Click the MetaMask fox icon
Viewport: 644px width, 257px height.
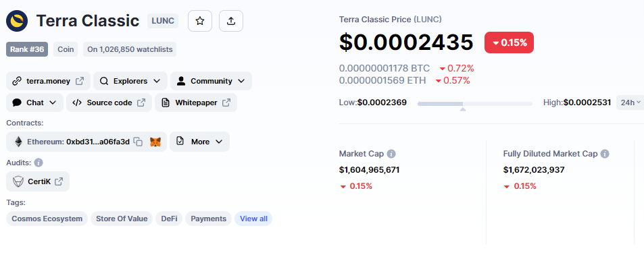click(155, 142)
